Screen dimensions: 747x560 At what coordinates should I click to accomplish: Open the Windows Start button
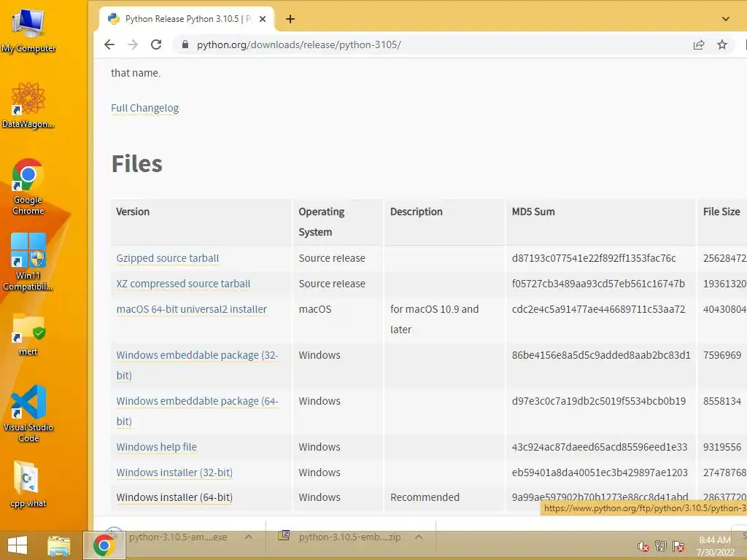pyautogui.click(x=18, y=545)
